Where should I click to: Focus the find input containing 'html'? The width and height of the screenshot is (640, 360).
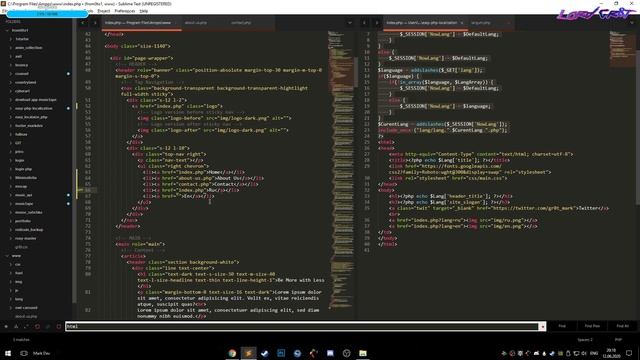point(302,327)
